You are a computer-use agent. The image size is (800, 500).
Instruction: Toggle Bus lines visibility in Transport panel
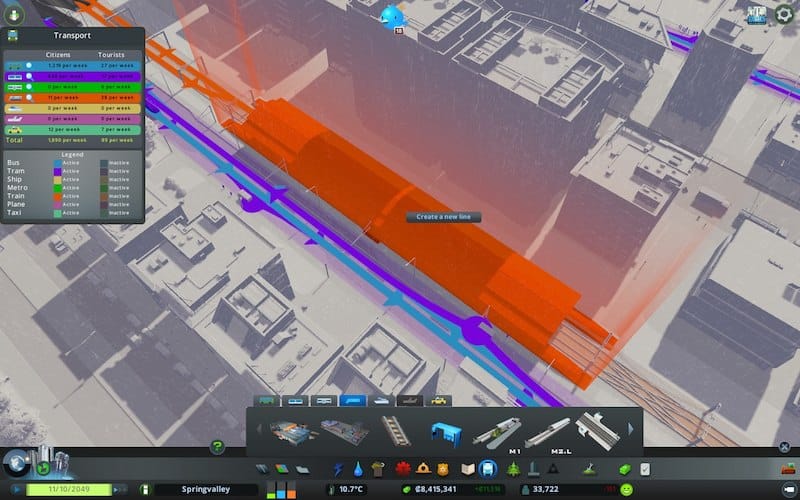tap(29, 65)
